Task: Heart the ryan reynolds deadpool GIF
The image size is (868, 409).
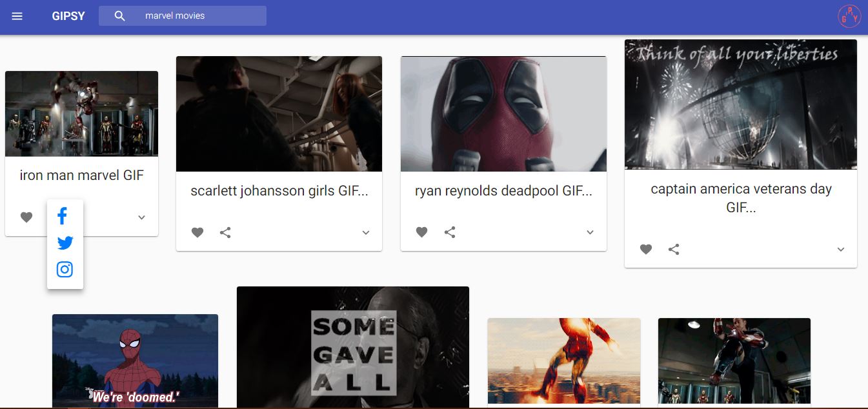Action: coord(421,232)
